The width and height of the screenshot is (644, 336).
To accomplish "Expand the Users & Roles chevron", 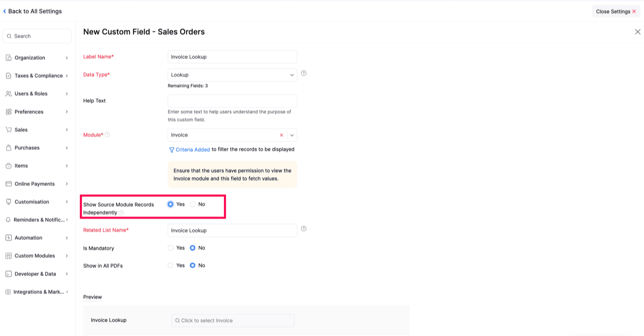I will coord(67,94).
